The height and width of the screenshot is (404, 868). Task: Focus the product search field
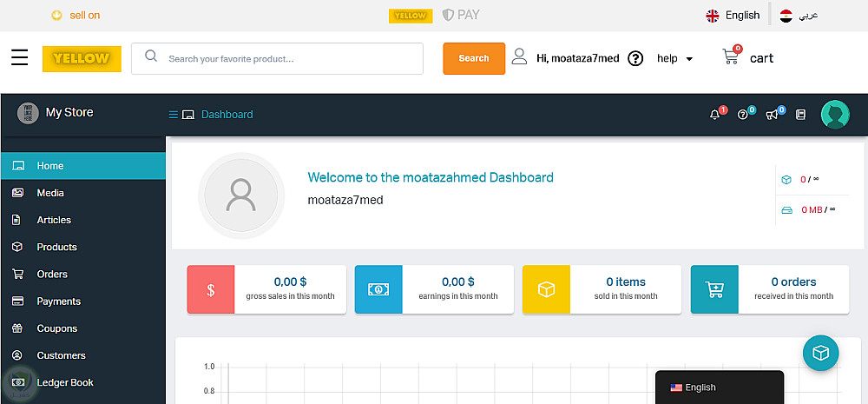pyautogui.click(x=278, y=59)
